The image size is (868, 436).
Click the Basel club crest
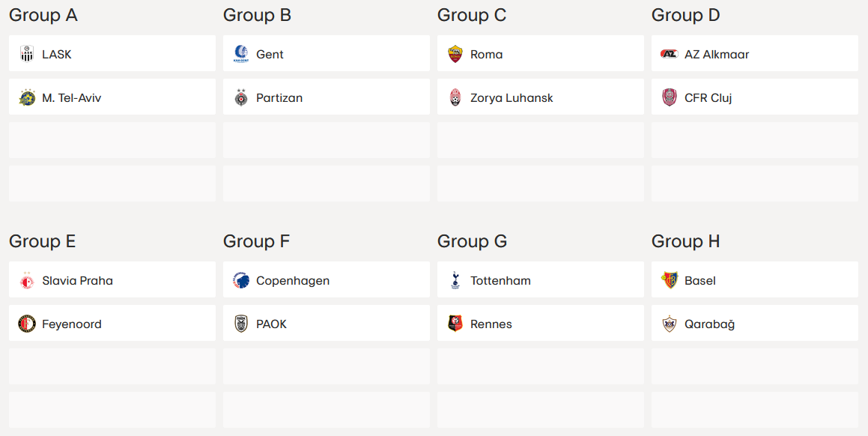click(x=670, y=280)
